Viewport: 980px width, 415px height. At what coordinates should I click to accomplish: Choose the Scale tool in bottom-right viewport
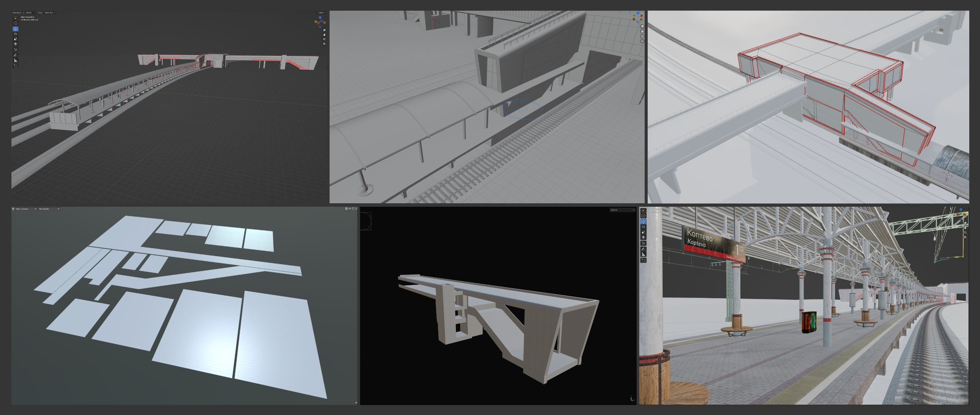coord(644,232)
